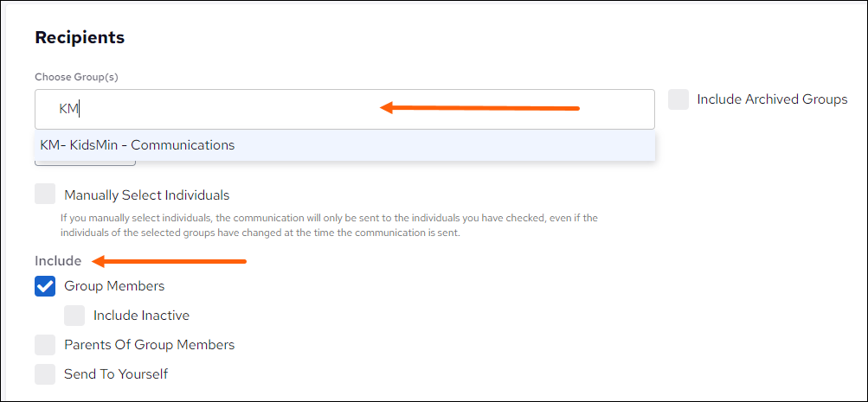Click the Manually Select Individuals label text
The width and height of the screenshot is (868, 402).
click(146, 195)
